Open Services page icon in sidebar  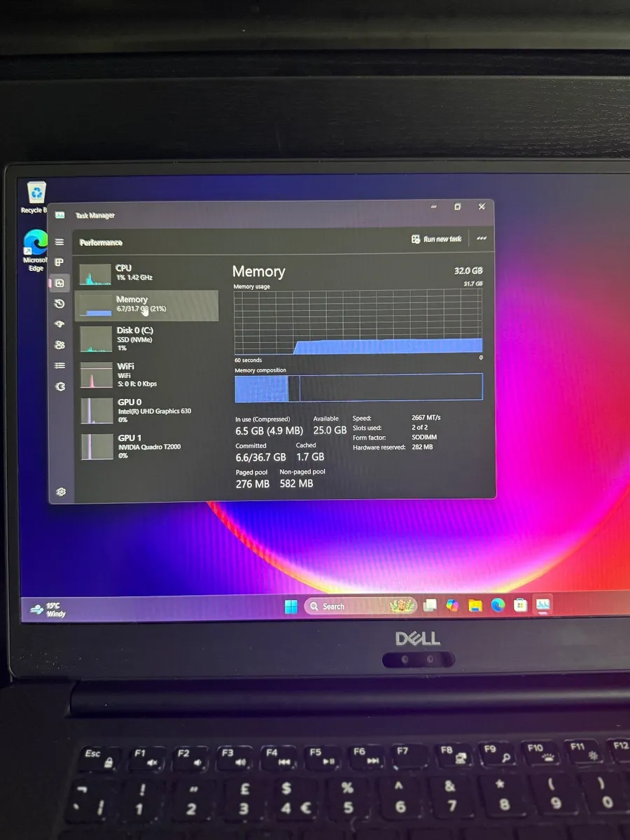point(59,386)
